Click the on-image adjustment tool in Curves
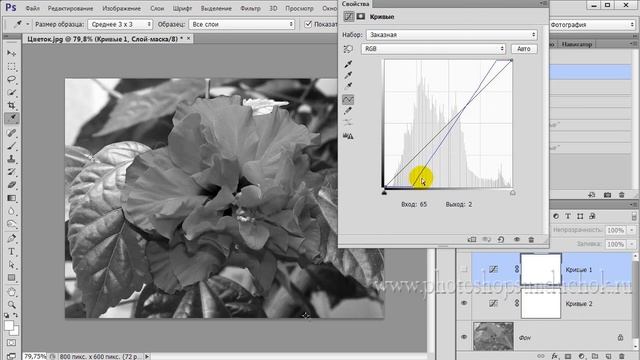Image resolution: width=640 pixels, height=360 pixels. 348,49
